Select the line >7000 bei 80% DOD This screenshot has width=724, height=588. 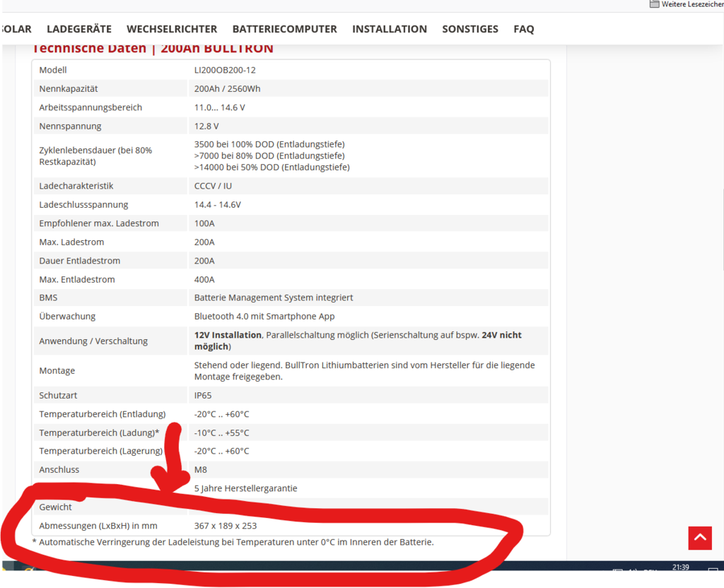pos(269,156)
